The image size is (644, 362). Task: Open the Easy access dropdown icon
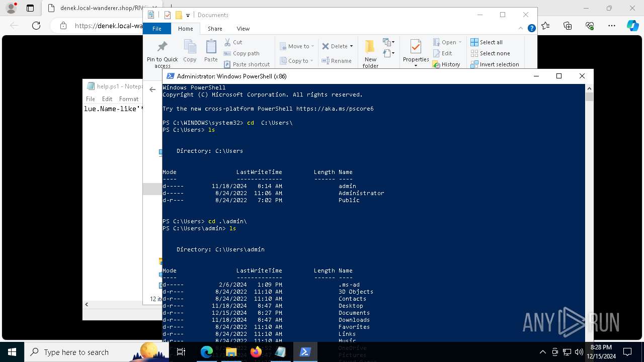tap(388, 53)
